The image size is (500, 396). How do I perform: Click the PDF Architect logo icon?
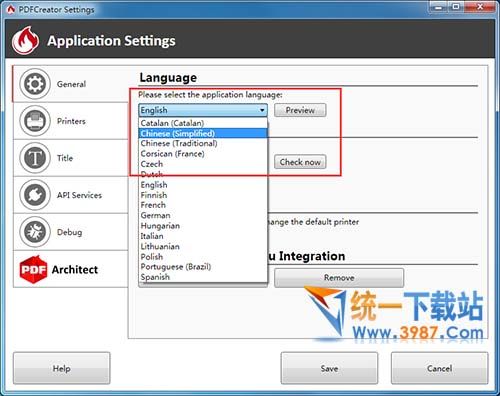pyautogui.click(x=33, y=269)
